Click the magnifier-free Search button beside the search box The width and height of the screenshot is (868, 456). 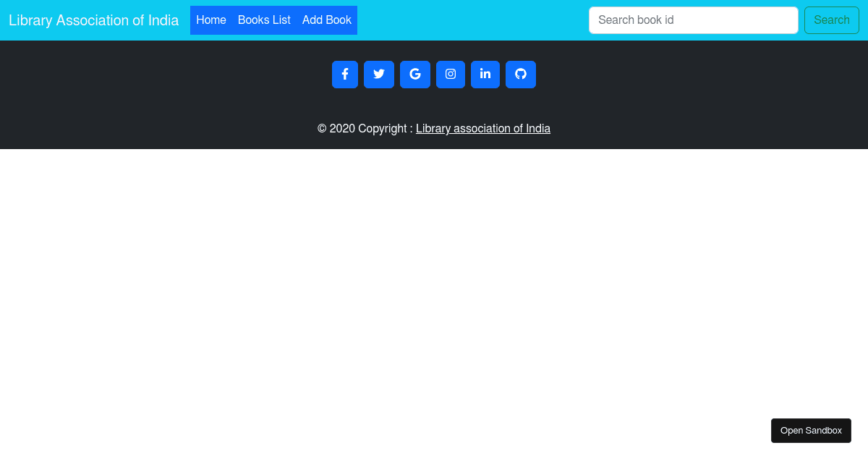click(831, 20)
